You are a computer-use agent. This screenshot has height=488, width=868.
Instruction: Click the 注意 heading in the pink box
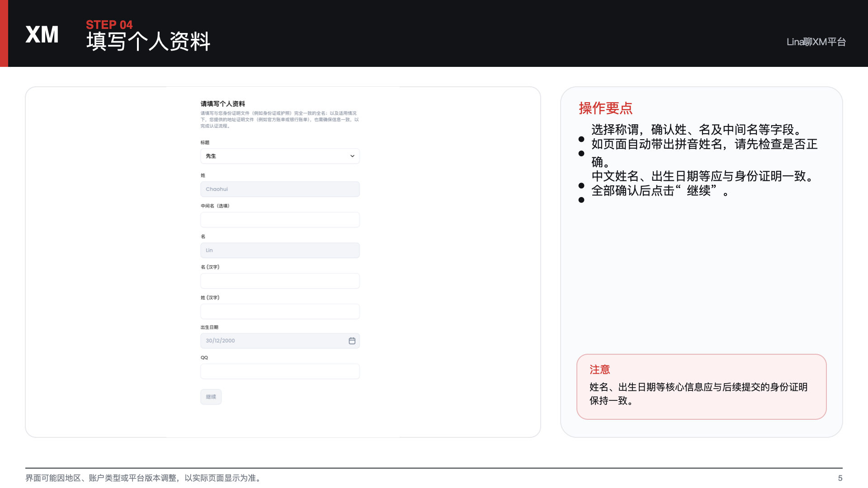click(599, 370)
